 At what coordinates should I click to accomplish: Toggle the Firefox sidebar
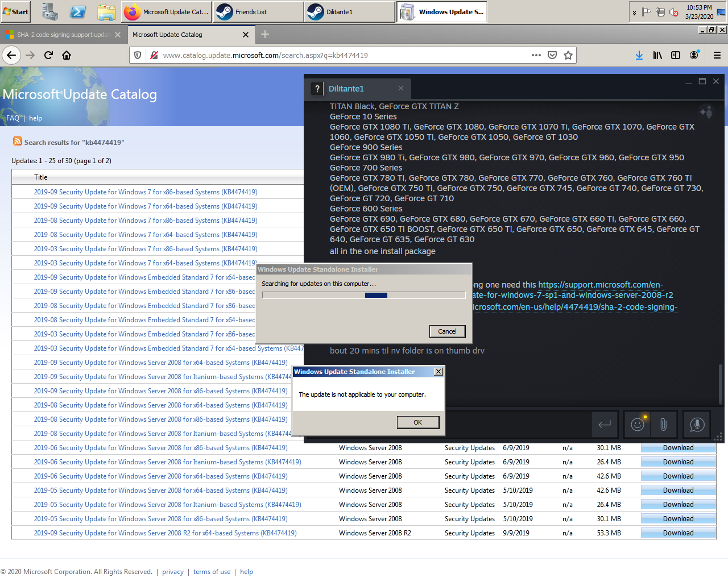[x=676, y=55]
